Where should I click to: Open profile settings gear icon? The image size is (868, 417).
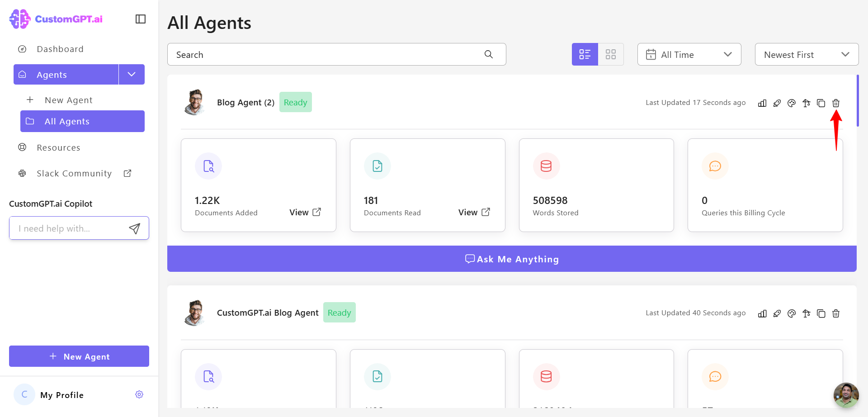click(x=139, y=394)
